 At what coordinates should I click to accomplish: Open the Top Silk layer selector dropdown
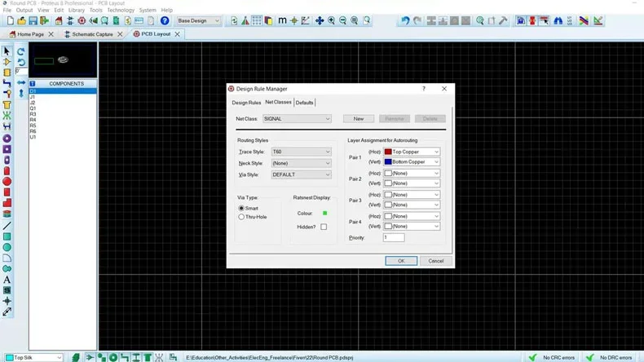point(34,357)
